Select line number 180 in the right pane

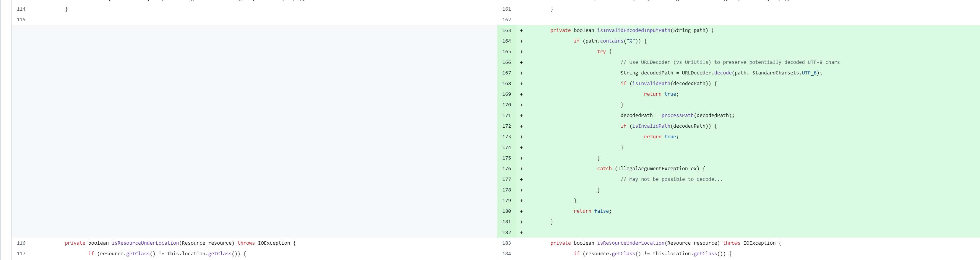(506, 211)
